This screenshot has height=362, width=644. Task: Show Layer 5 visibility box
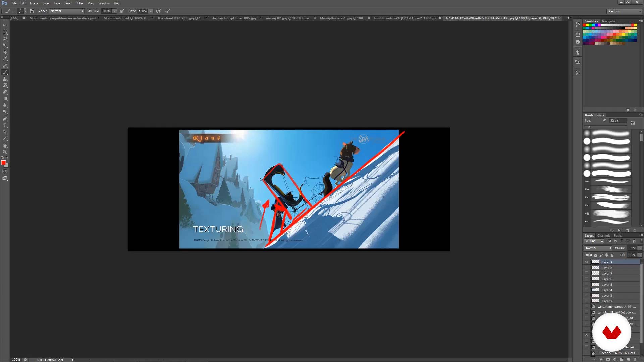point(587,284)
